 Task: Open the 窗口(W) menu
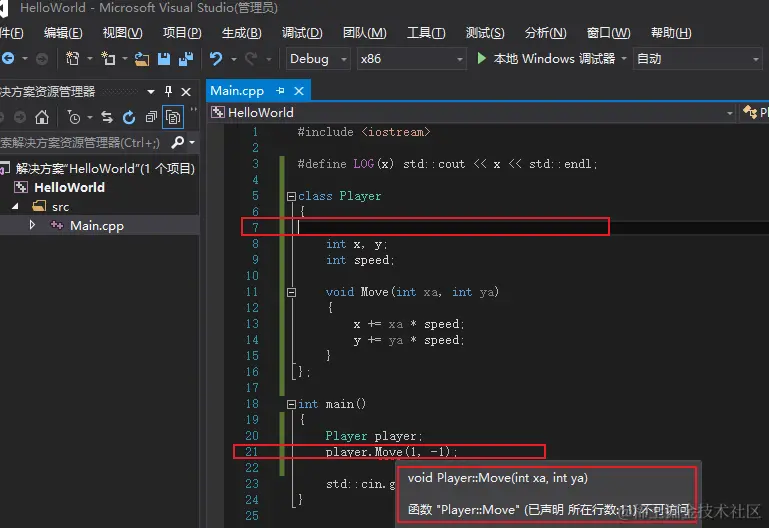[609, 33]
